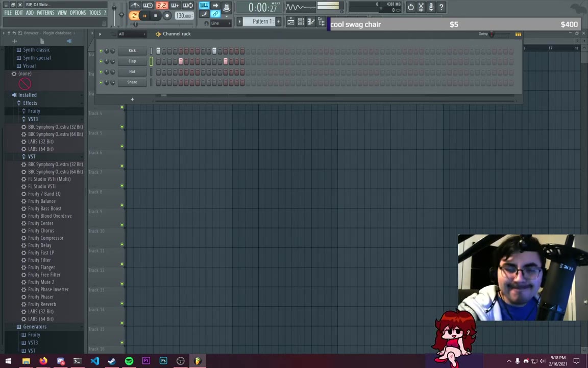Click the microphone one-click recording icon
The width and height of the screenshot is (588, 368).
431,7
